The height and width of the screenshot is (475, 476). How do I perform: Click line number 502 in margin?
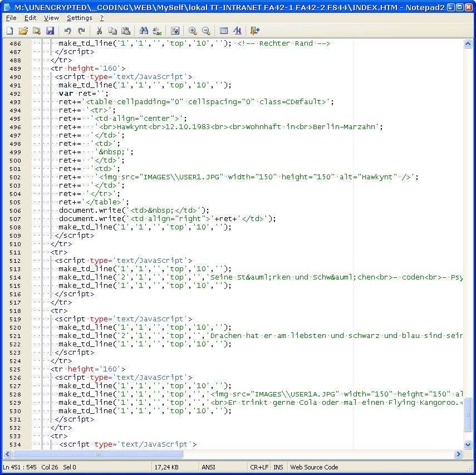coord(15,178)
